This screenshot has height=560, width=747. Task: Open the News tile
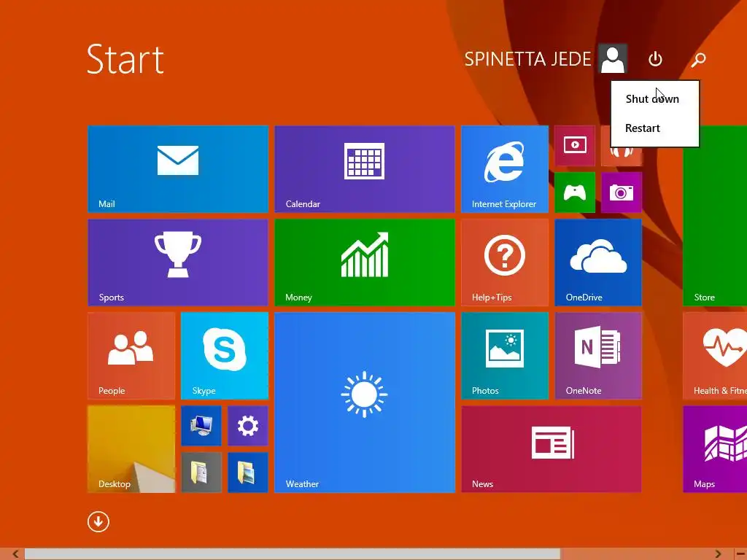551,449
